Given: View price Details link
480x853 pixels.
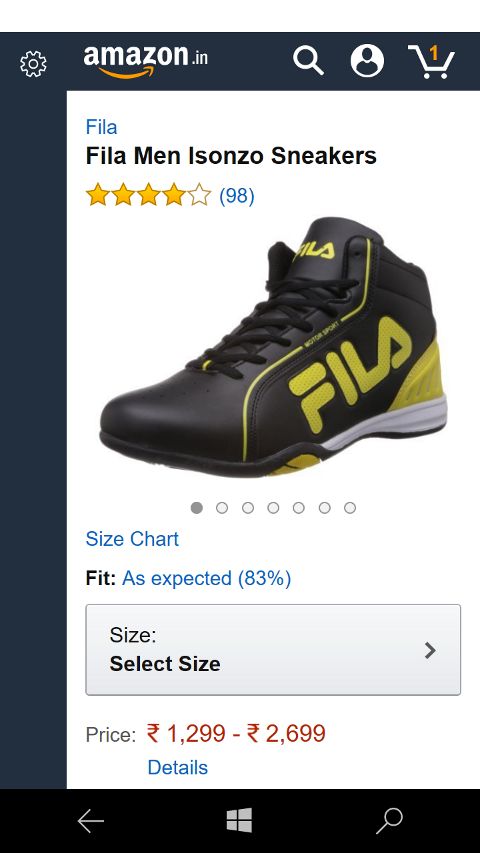Looking at the screenshot, I should [x=178, y=768].
